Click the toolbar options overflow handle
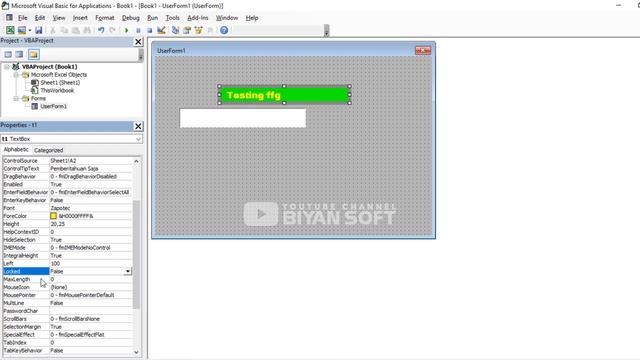This screenshot has width=640, height=360. coord(327,31)
